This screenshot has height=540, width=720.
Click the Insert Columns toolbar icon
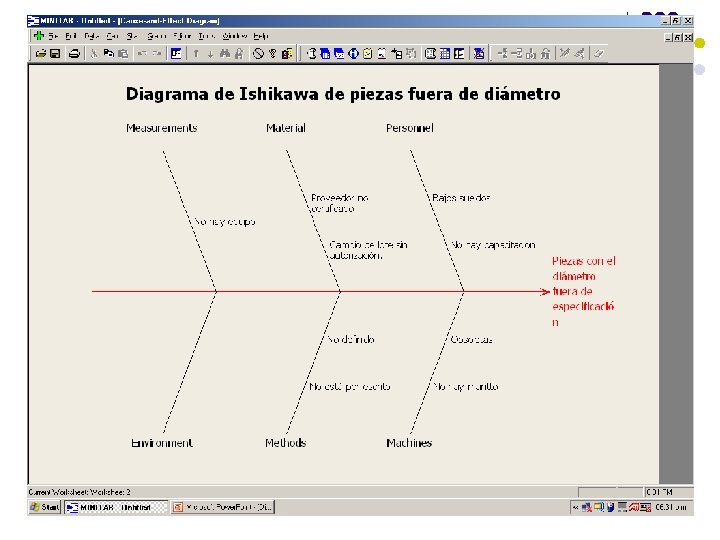coord(531,54)
